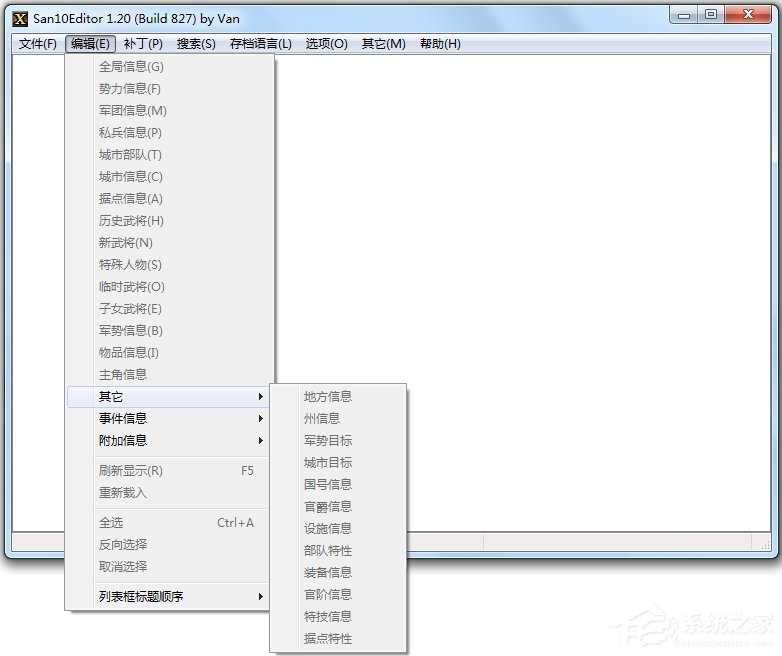Screen dimensions: 782x656
Task: Open the 其它(M) menu in menu bar
Action: pyautogui.click(x=384, y=44)
